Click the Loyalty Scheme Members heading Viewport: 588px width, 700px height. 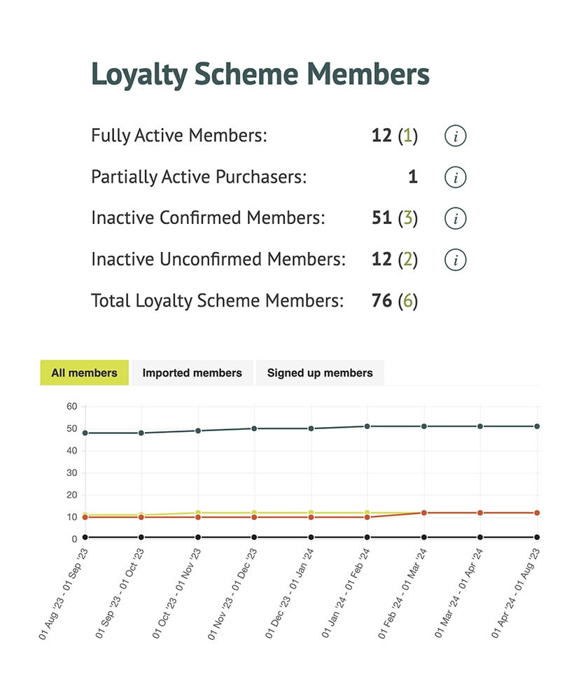click(260, 74)
